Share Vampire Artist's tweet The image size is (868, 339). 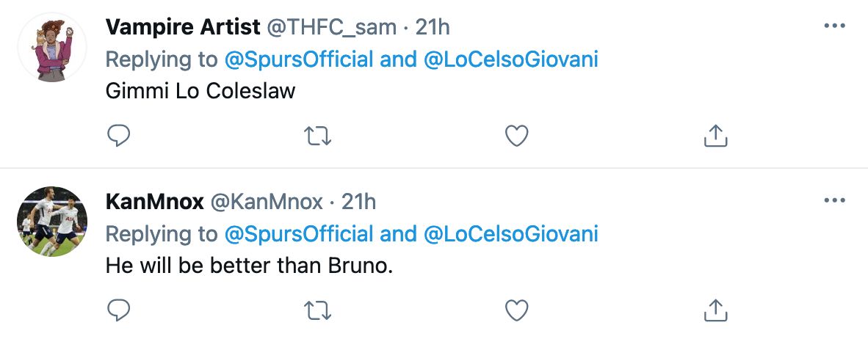tap(715, 135)
